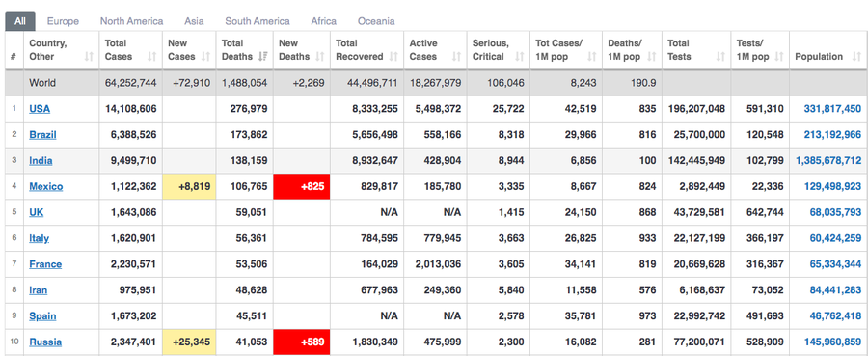This screenshot has height=356, width=868.
Task: Click UK tests per million 642,744
Action: click(x=765, y=212)
